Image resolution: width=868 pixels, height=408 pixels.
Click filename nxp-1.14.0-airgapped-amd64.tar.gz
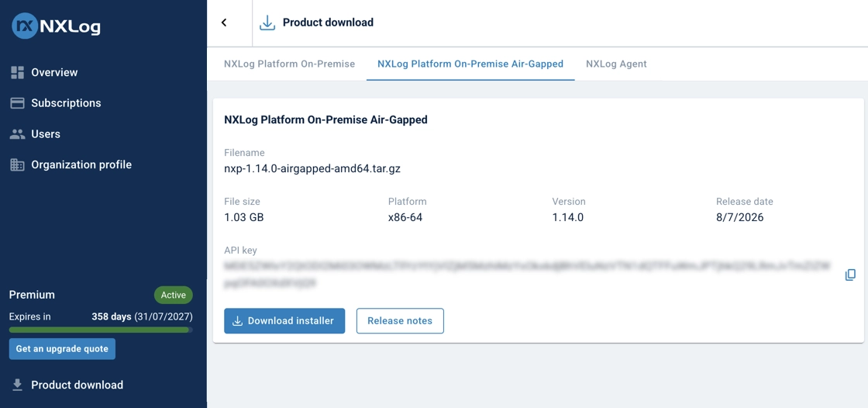[x=312, y=168]
